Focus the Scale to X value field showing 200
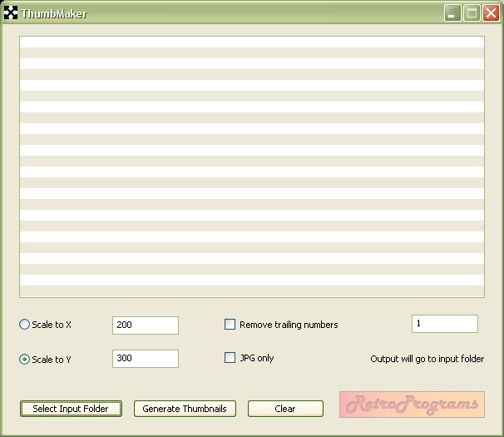Image resolution: width=504 pixels, height=437 pixels. click(x=146, y=325)
